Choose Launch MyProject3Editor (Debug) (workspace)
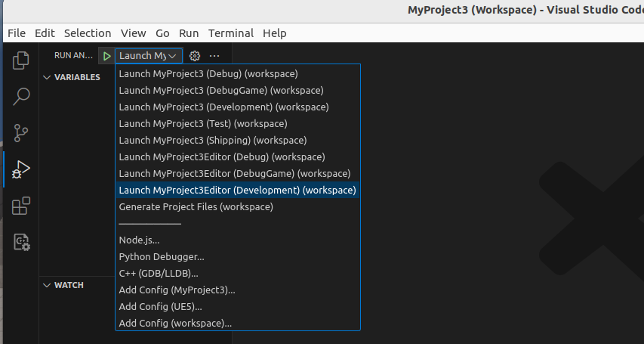Viewport: 644px width, 344px height. 238,157
